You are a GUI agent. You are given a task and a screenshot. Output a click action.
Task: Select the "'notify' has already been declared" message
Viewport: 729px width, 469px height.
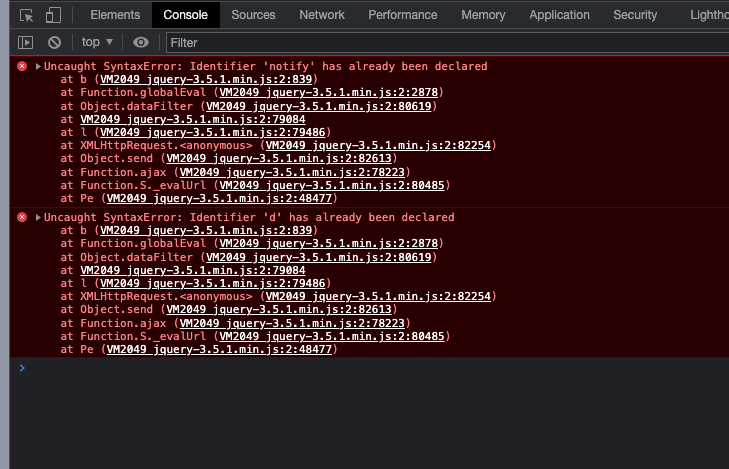375,66
